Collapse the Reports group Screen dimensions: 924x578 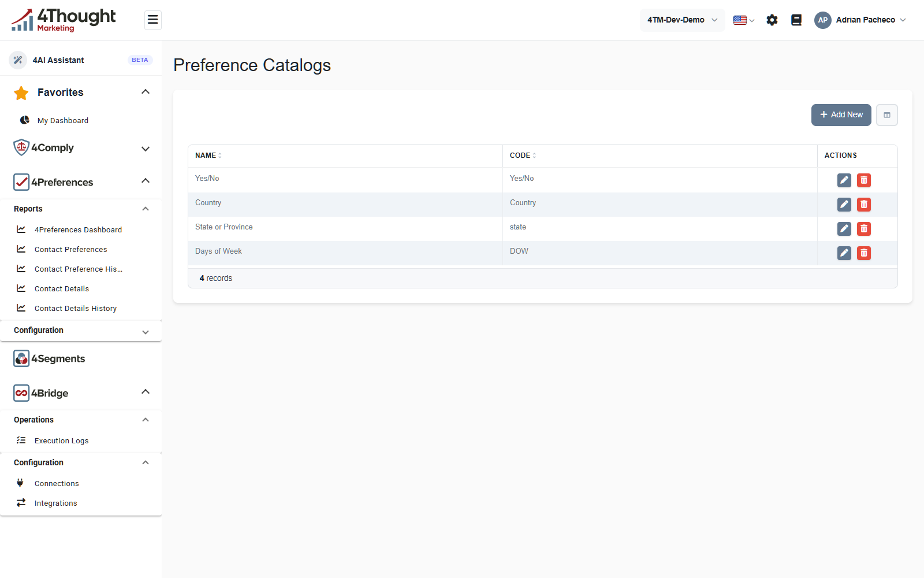(x=146, y=209)
